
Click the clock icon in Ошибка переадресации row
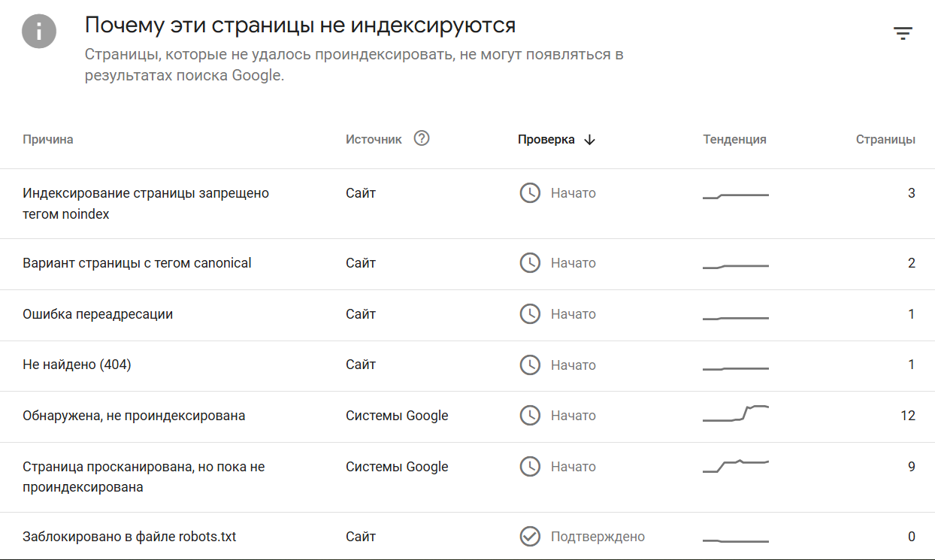(530, 314)
